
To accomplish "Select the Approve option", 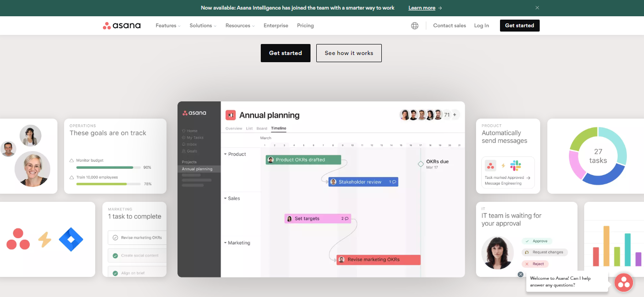I will (537, 241).
